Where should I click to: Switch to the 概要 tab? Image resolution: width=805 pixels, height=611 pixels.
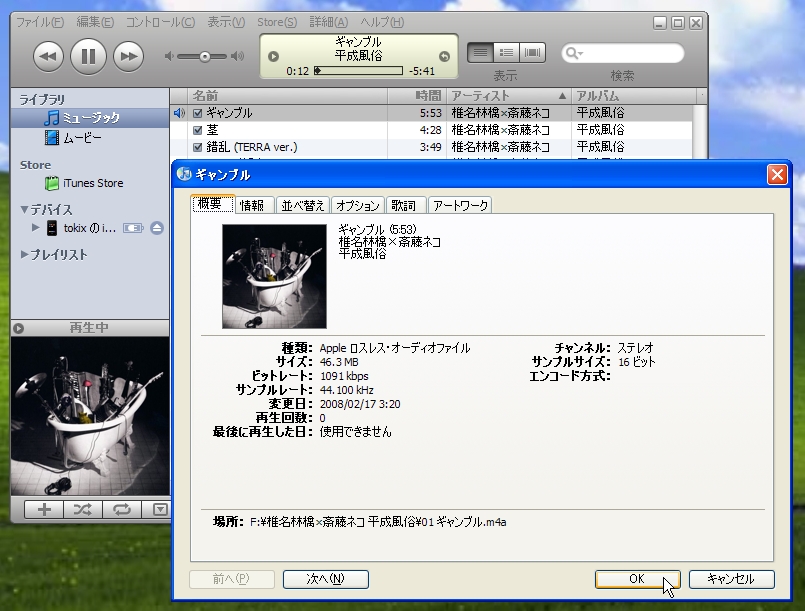(x=213, y=203)
